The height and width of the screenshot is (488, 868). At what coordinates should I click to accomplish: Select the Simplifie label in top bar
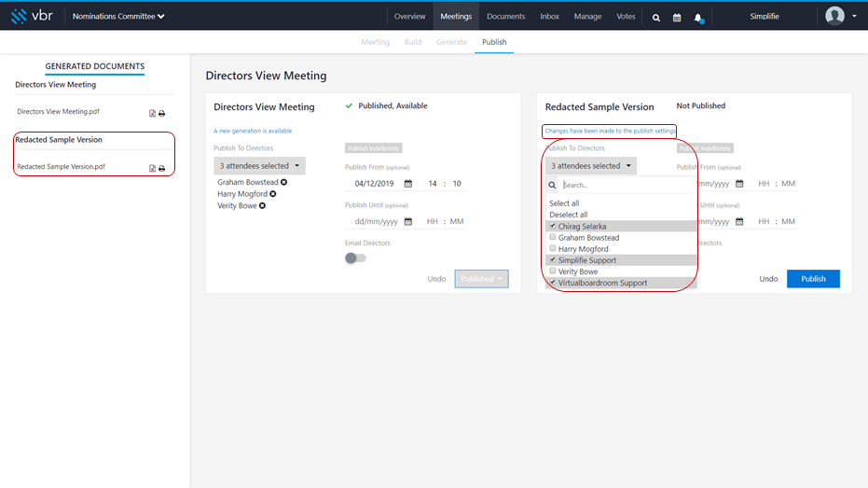[x=765, y=17]
